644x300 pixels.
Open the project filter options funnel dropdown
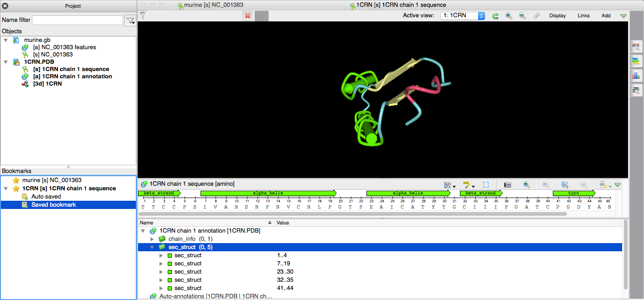coord(130,20)
